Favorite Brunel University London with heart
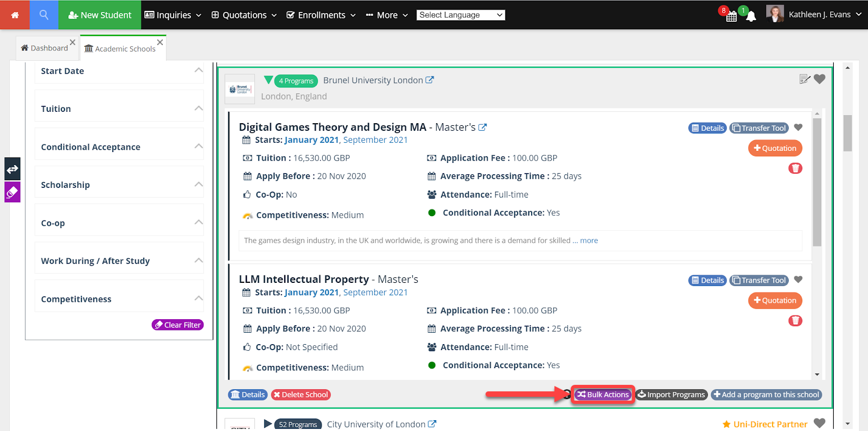 point(820,79)
